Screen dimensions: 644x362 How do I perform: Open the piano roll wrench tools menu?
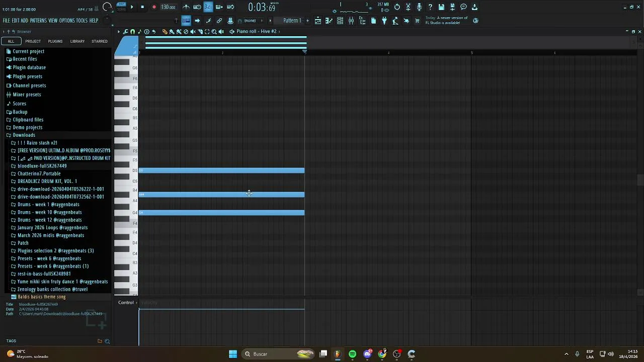125,31
